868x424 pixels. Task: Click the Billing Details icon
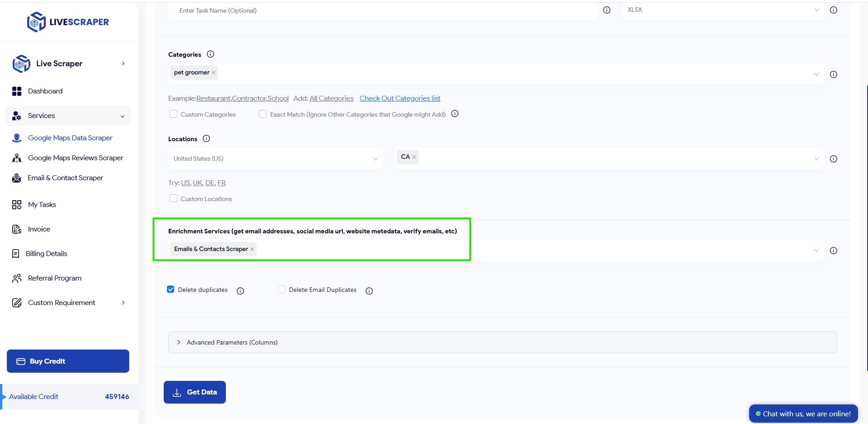tap(16, 254)
